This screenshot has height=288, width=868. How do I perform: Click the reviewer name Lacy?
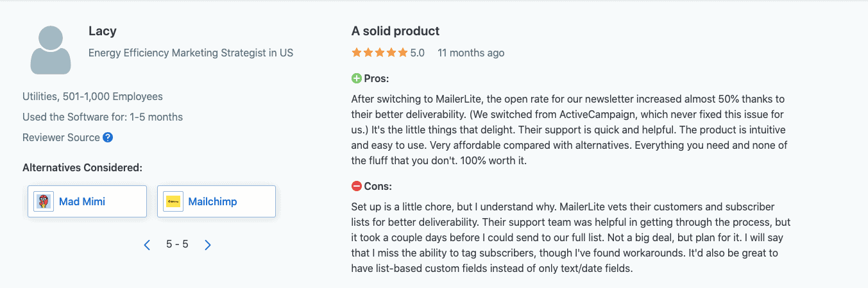click(103, 31)
